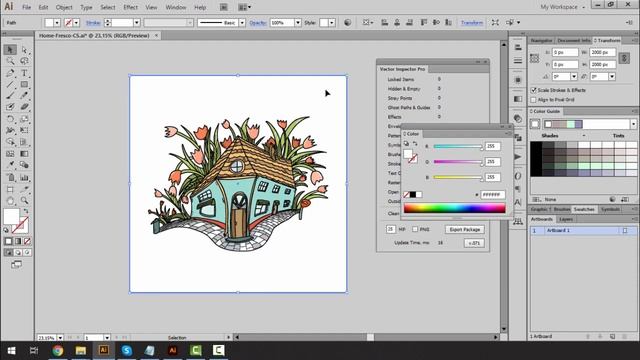This screenshot has height=360, width=640.
Task: Open the stroke color dropdown in control bar
Action: tap(76, 23)
